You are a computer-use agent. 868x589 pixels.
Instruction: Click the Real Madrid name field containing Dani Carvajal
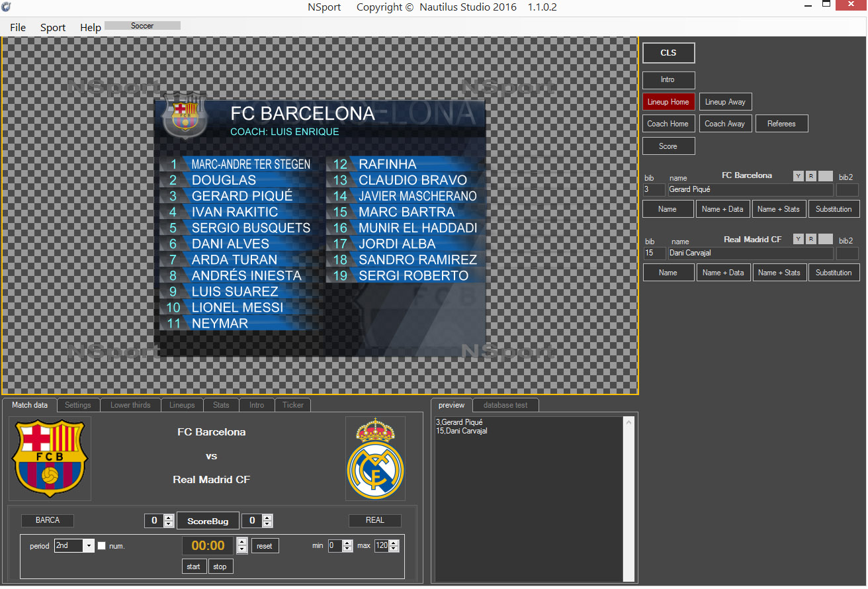[x=750, y=253]
